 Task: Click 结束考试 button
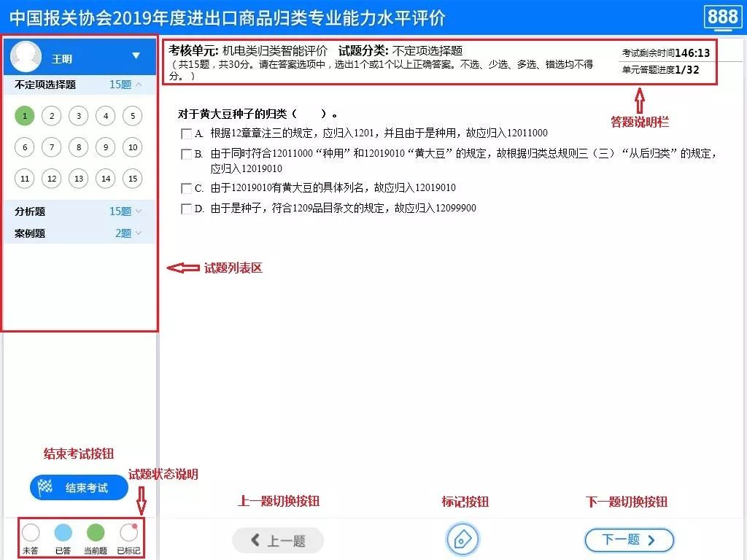pos(79,488)
